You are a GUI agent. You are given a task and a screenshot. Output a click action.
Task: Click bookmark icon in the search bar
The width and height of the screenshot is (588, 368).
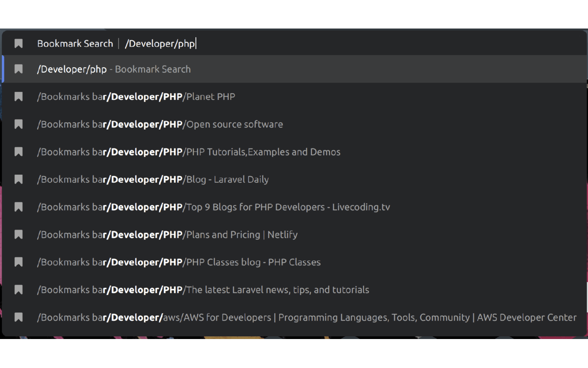18,44
